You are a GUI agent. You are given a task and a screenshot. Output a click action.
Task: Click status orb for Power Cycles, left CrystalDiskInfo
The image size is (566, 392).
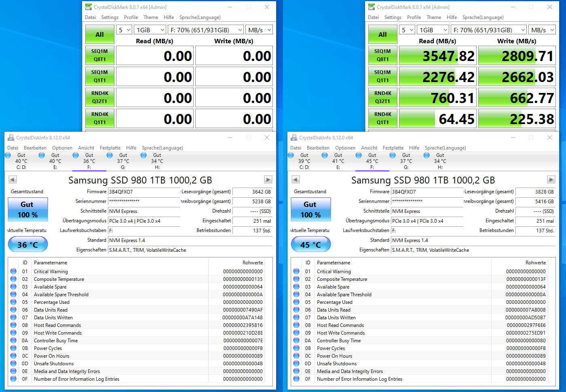[x=13, y=348]
